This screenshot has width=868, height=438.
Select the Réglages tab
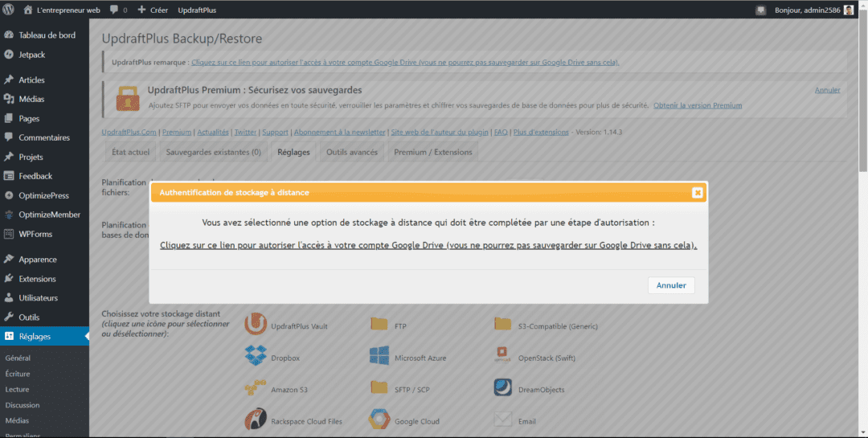click(x=293, y=152)
